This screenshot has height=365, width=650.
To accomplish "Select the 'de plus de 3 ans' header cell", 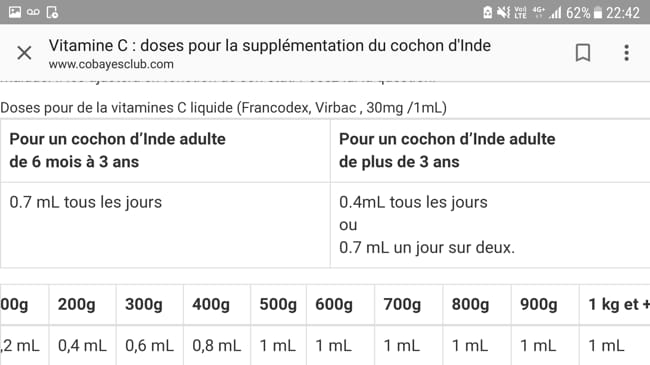I will tap(490, 151).
